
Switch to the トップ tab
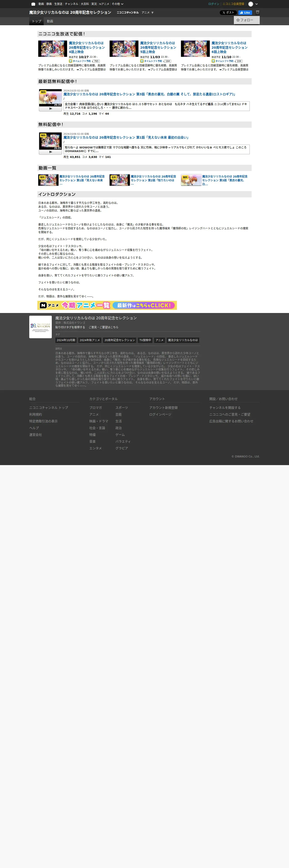click(x=36, y=21)
